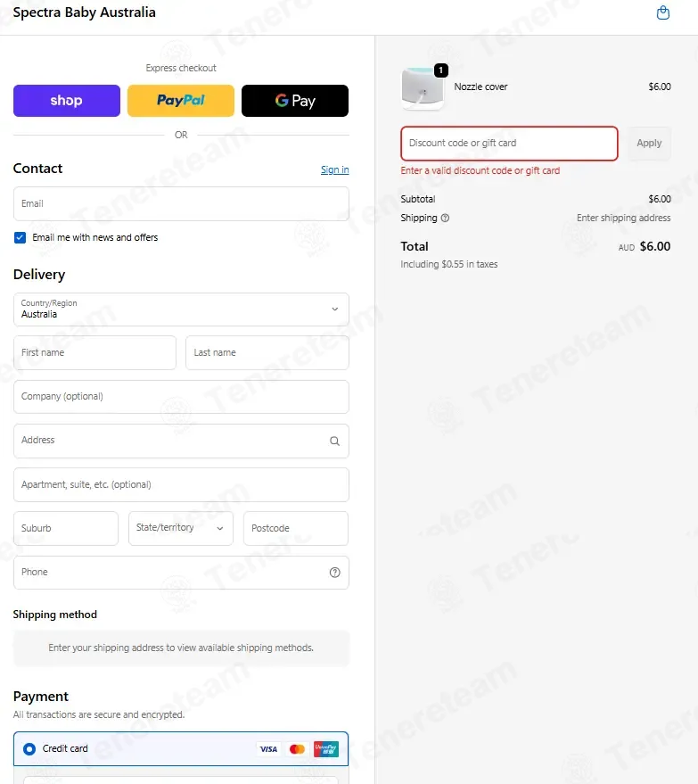Checkout with Google Pay button

pos(295,101)
